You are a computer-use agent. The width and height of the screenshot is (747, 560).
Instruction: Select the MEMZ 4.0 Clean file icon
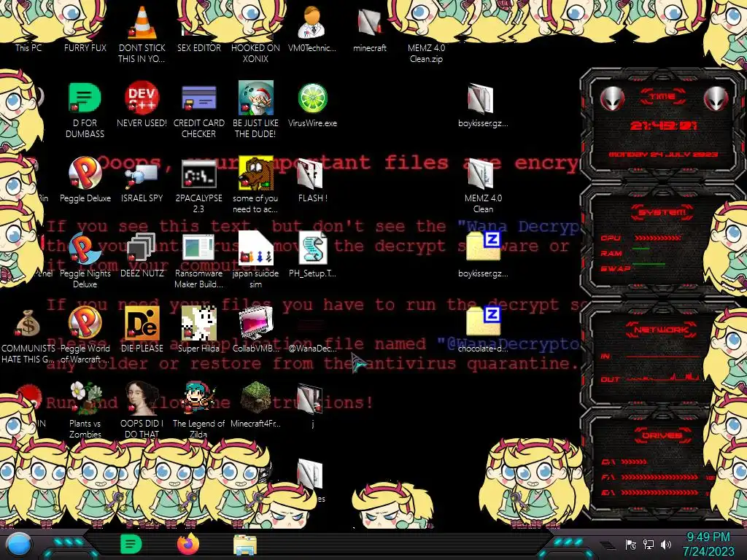483,184
